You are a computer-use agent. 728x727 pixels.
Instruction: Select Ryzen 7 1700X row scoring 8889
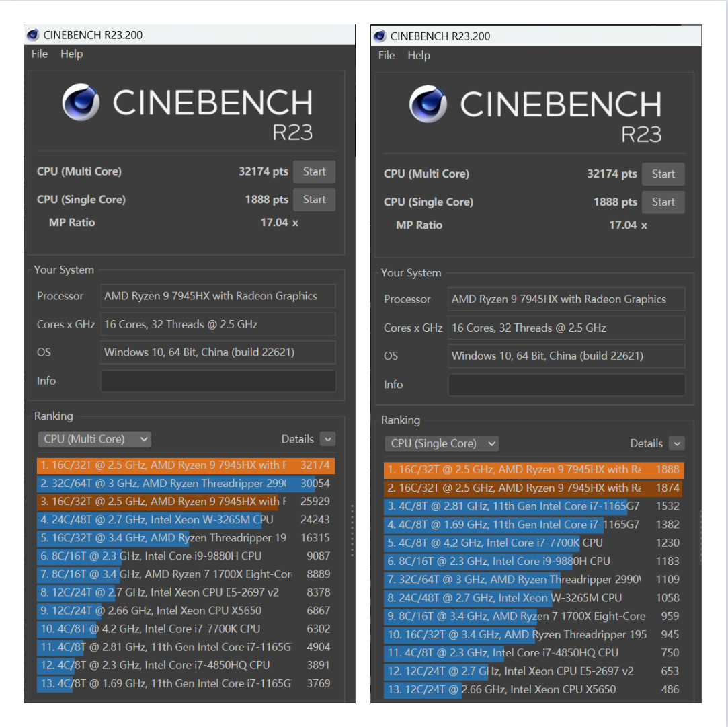[x=186, y=574]
